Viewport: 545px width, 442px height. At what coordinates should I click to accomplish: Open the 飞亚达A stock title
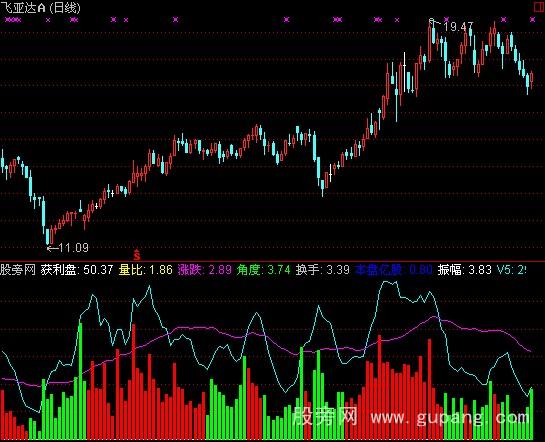tap(23, 8)
